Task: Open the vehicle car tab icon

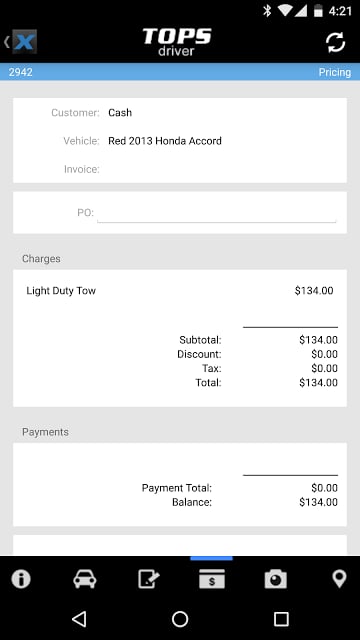Action: tap(85, 579)
